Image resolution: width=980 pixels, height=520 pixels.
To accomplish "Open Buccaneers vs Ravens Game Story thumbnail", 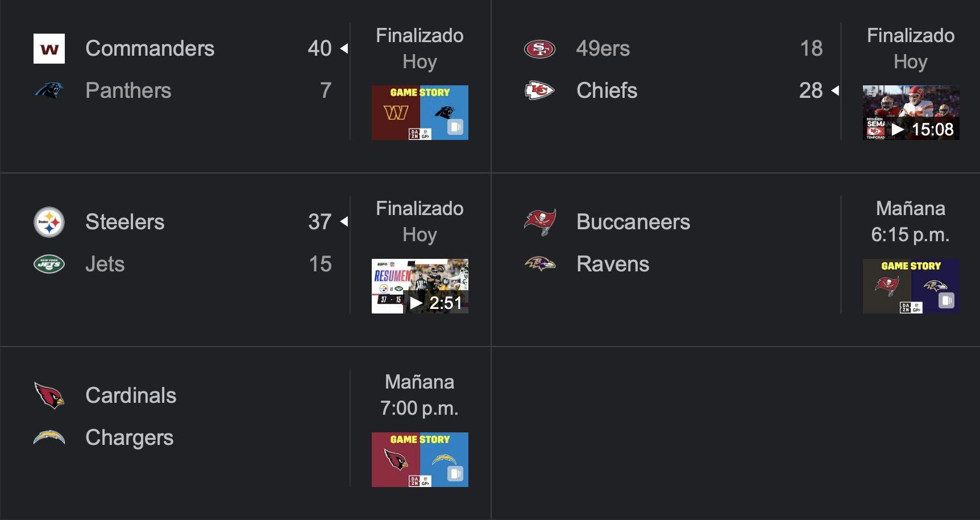I will pos(911,286).
